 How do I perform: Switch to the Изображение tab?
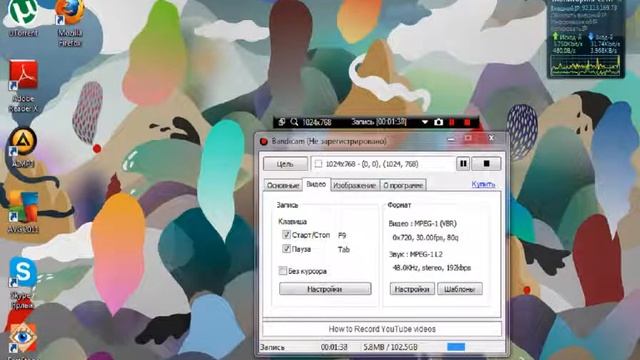point(355,185)
